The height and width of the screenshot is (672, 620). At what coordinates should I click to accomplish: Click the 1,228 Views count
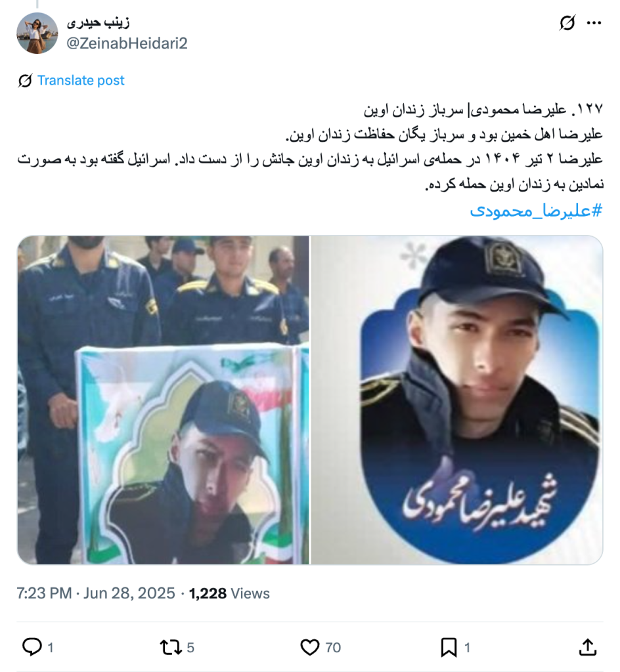coord(229,593)
